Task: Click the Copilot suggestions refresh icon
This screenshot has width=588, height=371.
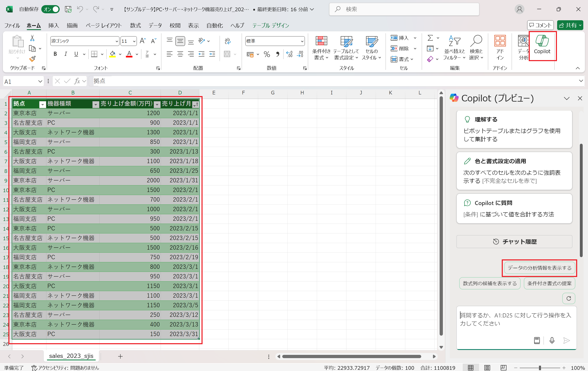Action: [x=568, y=298]
